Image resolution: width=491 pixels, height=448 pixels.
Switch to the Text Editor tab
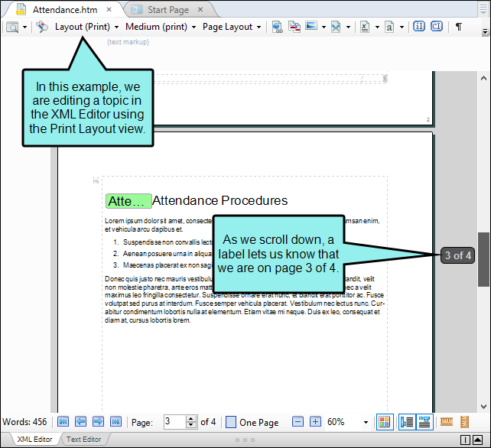coord(83,440)
